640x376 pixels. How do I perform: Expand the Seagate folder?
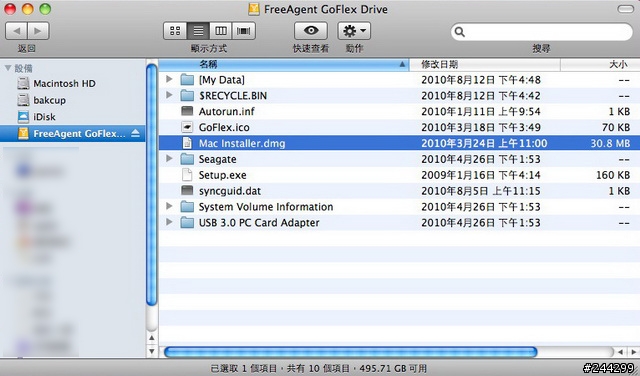click(x=169, y=159)
